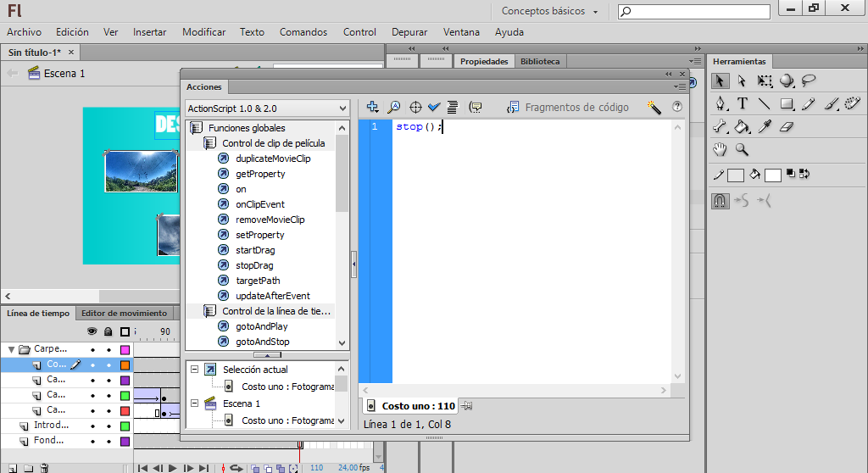Pick the 3D Rotation tool
The width and height of the screenshot is (868, 473).
coord(787,81)
